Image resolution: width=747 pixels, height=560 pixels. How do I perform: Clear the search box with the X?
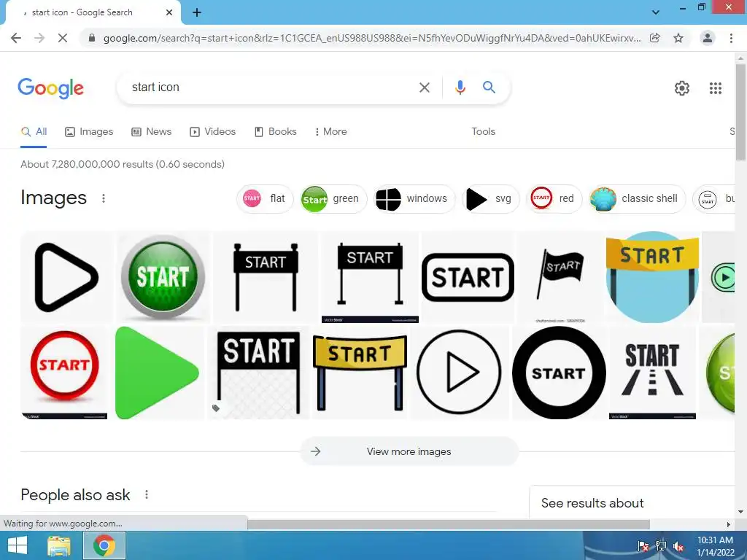pyautogui.click(x=424, y=87)
